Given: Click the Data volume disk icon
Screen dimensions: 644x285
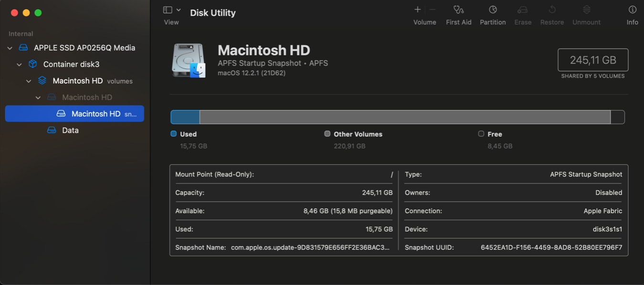Looking at the screenshot, I should pyautogui.click(x=52, y=130).
